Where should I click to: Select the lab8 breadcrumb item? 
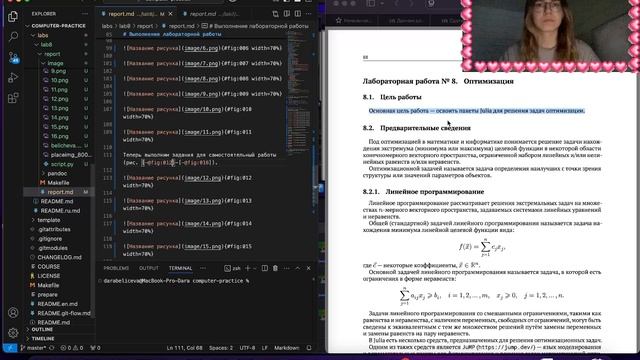click(x=124, y=26)
